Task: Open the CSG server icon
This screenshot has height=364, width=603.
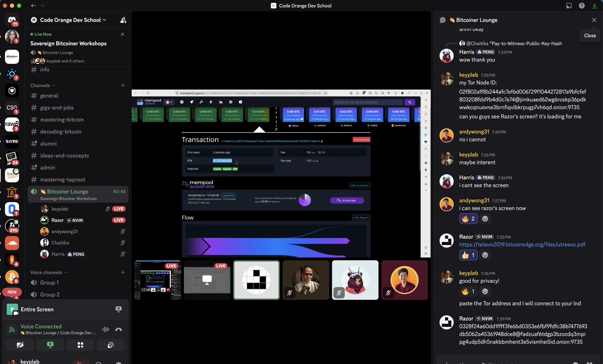Action: (12, 107)
